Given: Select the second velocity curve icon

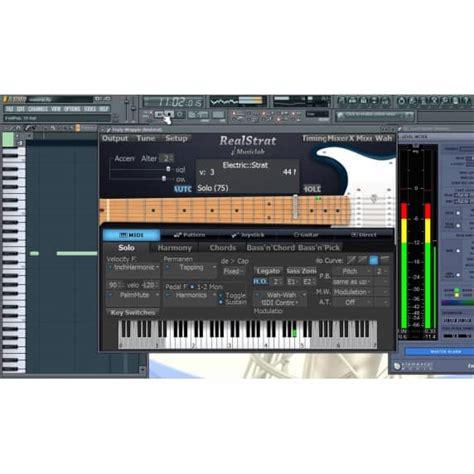Looking at the screenshot, I should [362, 260].
